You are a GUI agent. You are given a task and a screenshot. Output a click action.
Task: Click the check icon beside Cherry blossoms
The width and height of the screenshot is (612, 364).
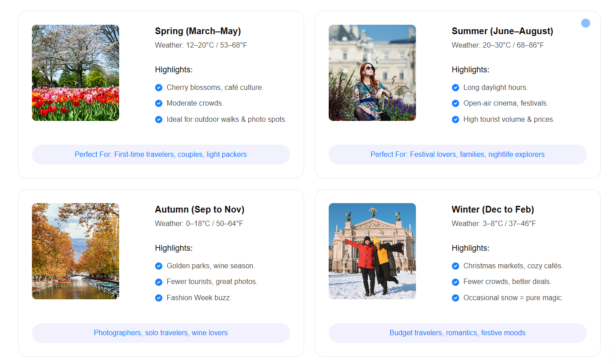[x=159, y=88]
